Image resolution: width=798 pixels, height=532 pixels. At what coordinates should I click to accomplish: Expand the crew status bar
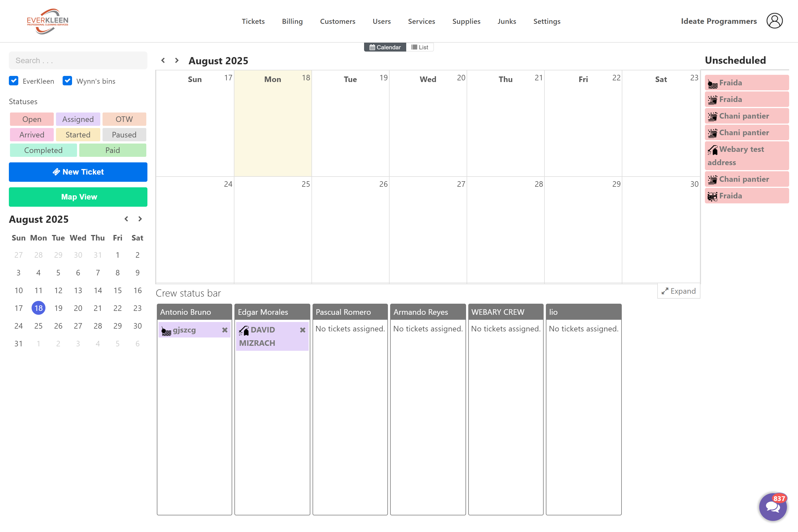pyautogui.click(x=679, y=291)
